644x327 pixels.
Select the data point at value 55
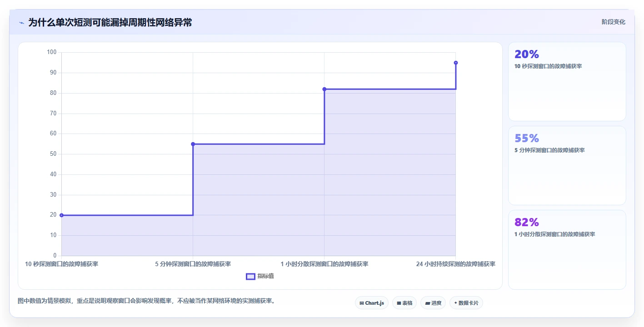[193, 144]
